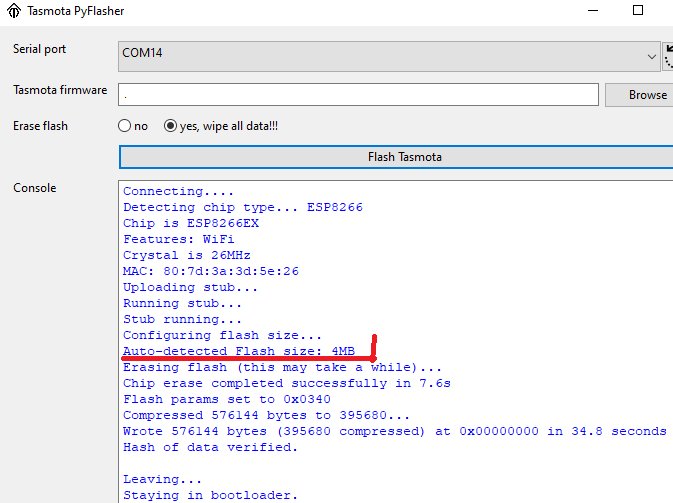The height and width of the screenshot is (503, 673).
Task: Maximize the Tasmota PyFlasher window
Action: 638,10
